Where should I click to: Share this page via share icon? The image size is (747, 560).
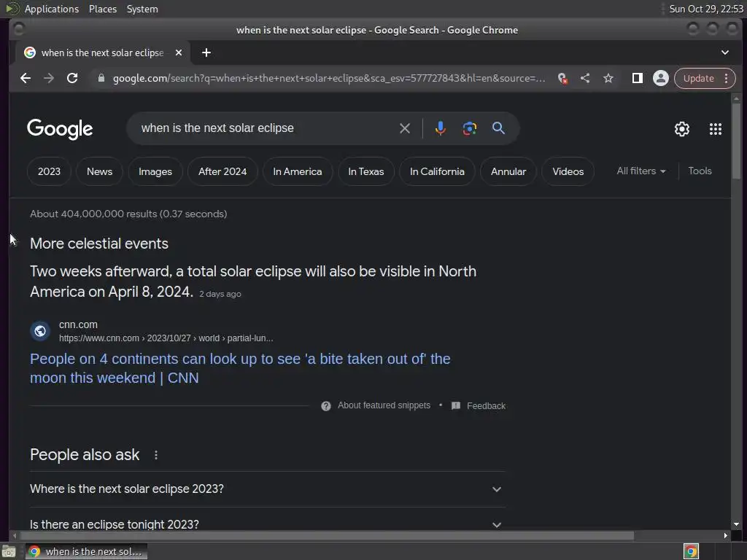[585, 78]
